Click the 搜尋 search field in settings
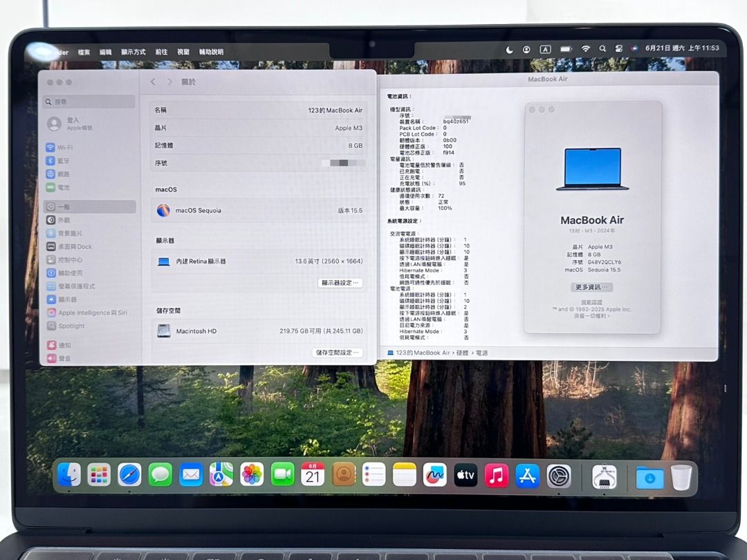The height and width of the screenshot is (560, 747). point(90,102)
